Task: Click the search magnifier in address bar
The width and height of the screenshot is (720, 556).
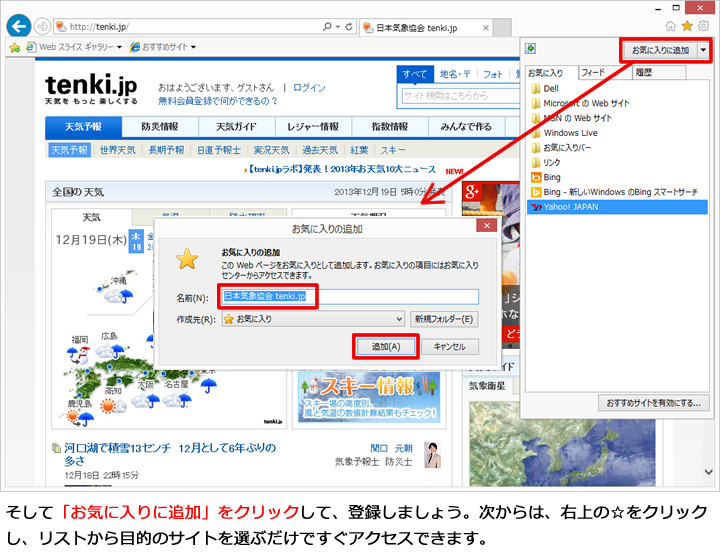Action: [327, 27]
